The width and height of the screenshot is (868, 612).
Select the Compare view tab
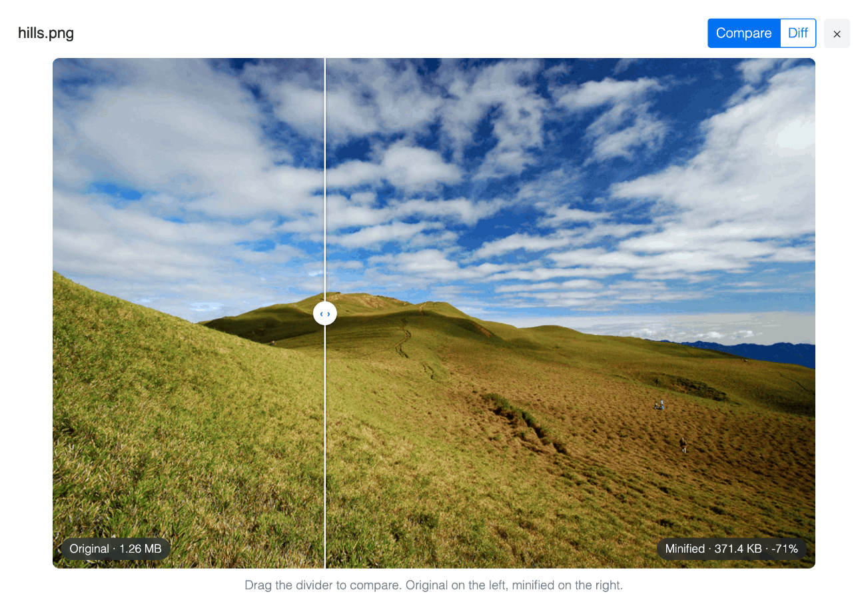[743, 33]
